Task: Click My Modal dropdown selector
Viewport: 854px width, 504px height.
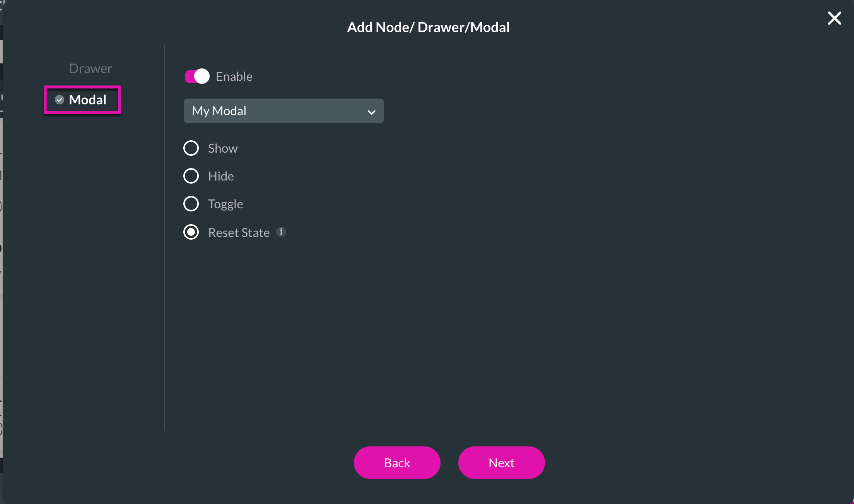Action: pyautogui.click(x=283, y=111)
